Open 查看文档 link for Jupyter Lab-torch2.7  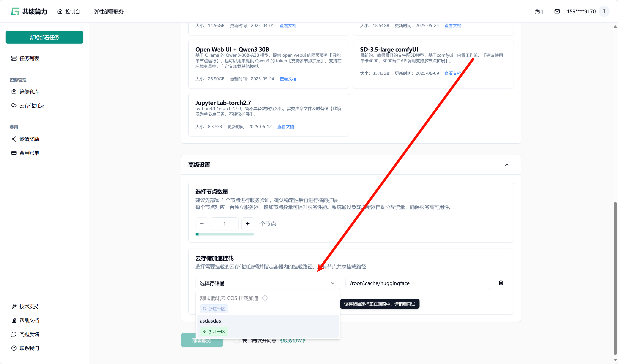pyautogui.click(x=285, y=127)
